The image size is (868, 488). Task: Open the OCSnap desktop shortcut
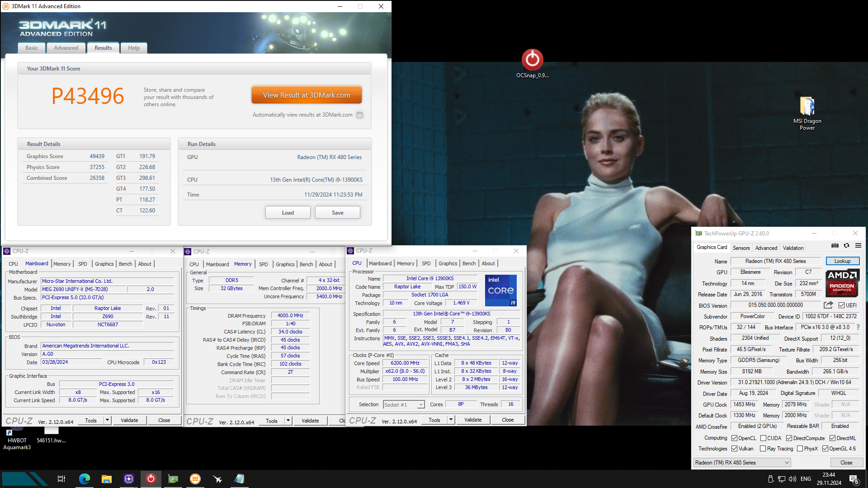pos(533,64)
